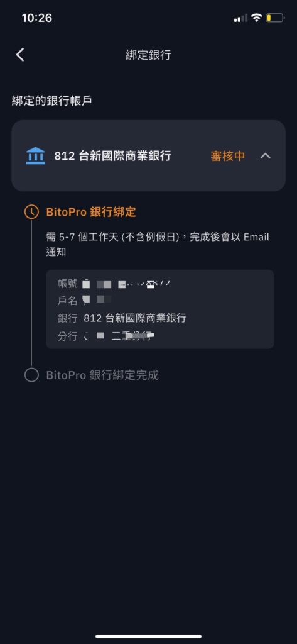Tap the 綁定的銀行帳戶 section heading
Image resolution: width=297 pixels, height=644 pixels.
coord(51,101)
